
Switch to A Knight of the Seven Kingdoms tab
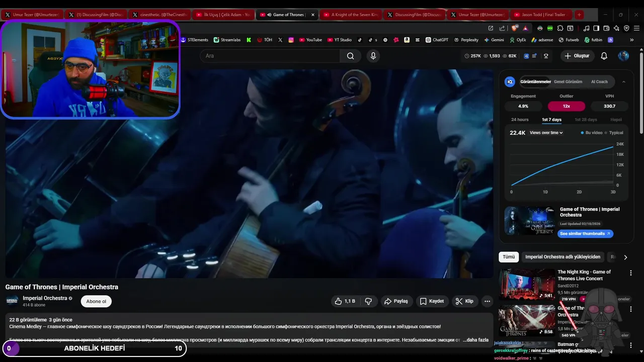[350, 15]
